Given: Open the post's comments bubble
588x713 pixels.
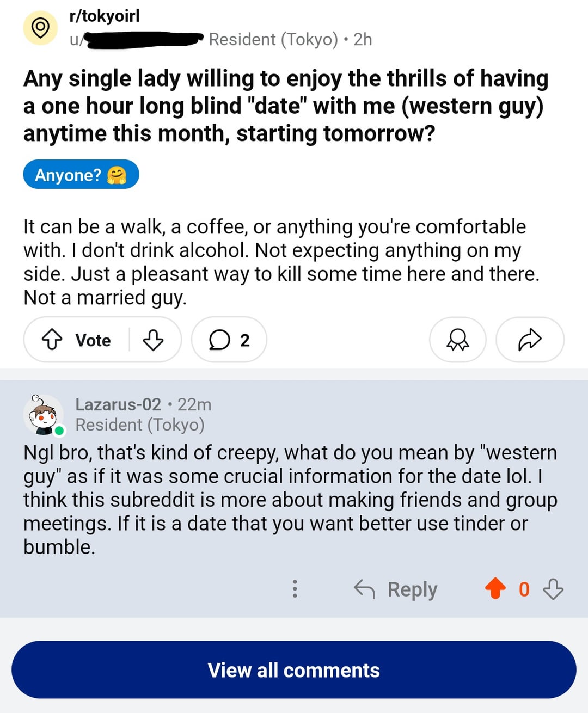Looking at the screenshot, I should 229,340.
